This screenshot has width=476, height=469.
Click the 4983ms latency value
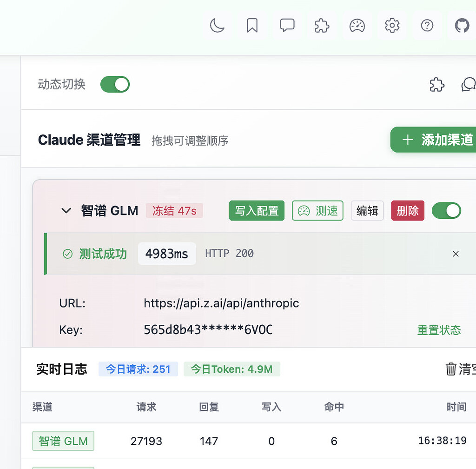[x=167, y=254]
